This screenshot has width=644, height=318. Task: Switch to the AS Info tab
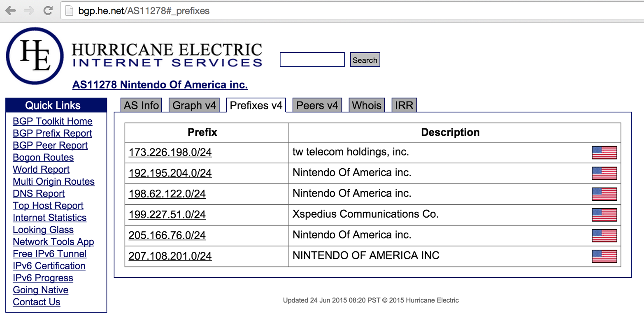[141, 105]
